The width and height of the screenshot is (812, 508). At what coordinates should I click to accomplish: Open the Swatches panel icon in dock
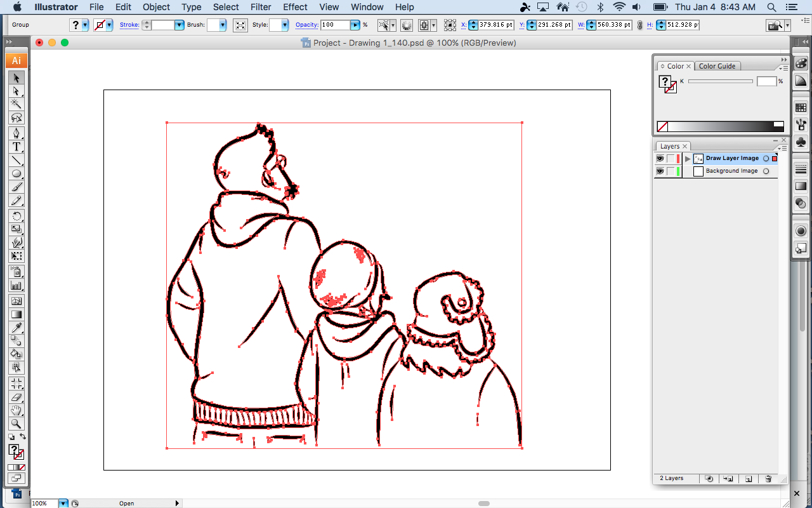pos(801,108)
